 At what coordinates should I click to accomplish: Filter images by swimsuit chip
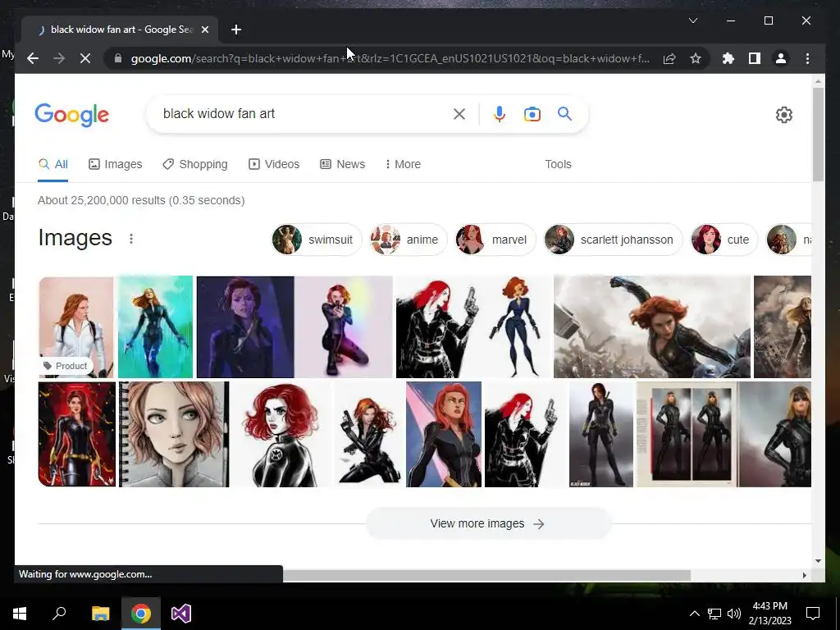pos(316,240)
